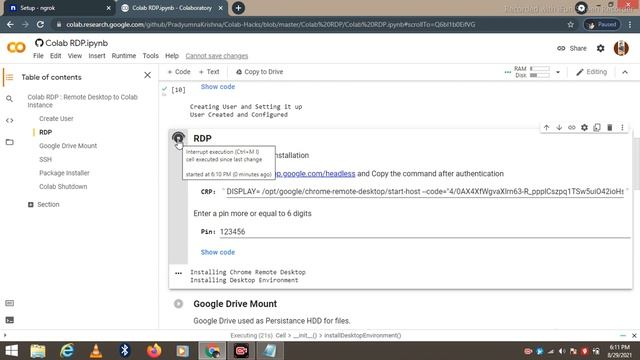The image size is (640, 360).
Task: Open code snippets sidebar icon
Action: pos(9,120)
